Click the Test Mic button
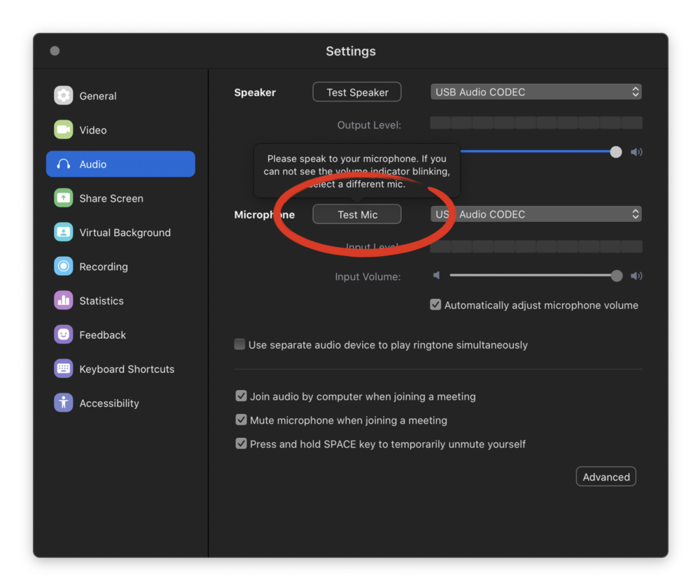Image resolution: width=700 pixels, height=588 pixels. (357, 214)
